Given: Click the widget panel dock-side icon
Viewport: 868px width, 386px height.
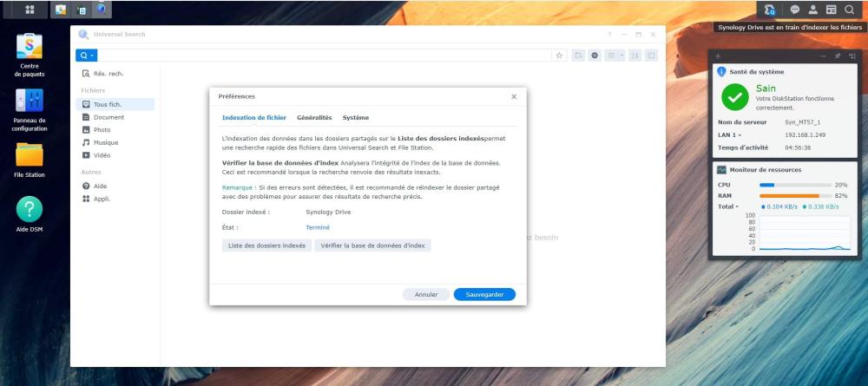Looking at the screenshot, I should [852, 56].
